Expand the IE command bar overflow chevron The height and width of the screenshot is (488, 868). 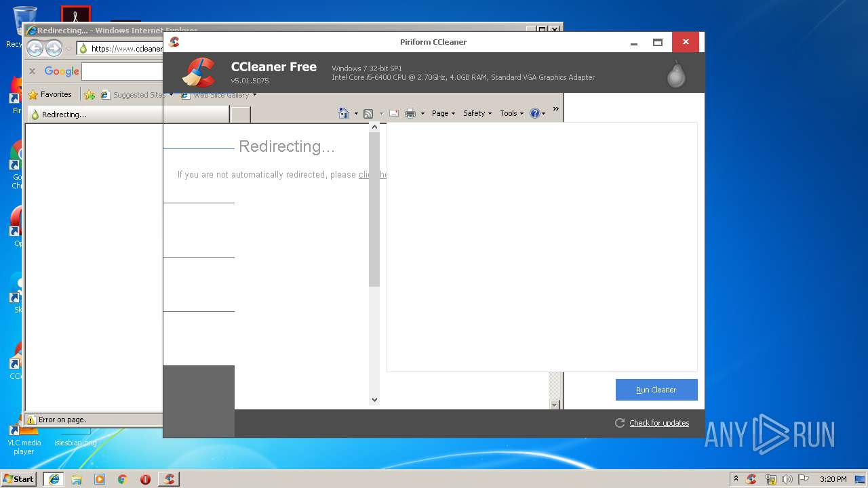click(x=556, y=109)
